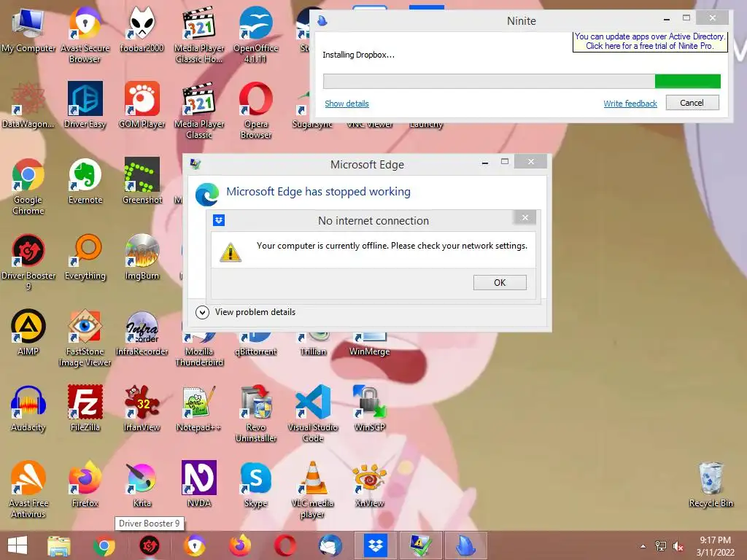Select Revo Uninstaller desktop icon
This screenshot has width=747, height=560.
tap(256, 413)
